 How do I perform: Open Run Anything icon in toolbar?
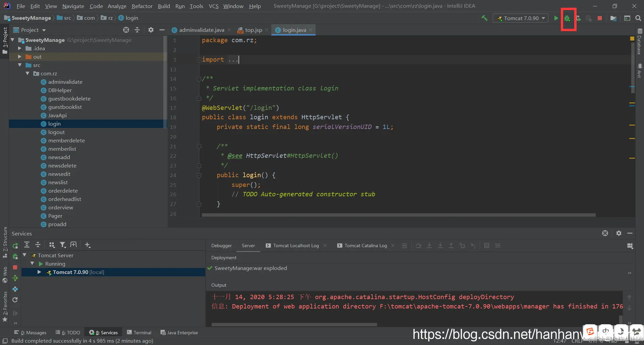[627, 18]
